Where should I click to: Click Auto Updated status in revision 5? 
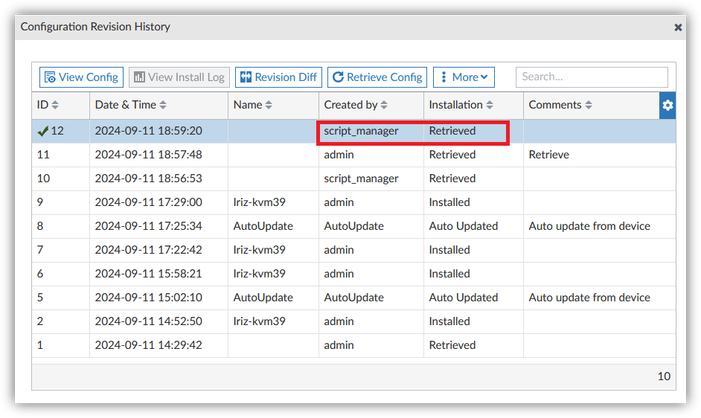(x=464, y=297)
